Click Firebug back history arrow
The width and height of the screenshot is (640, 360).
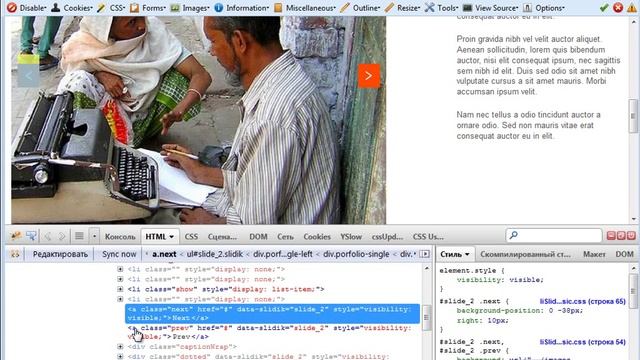point(48,236)
